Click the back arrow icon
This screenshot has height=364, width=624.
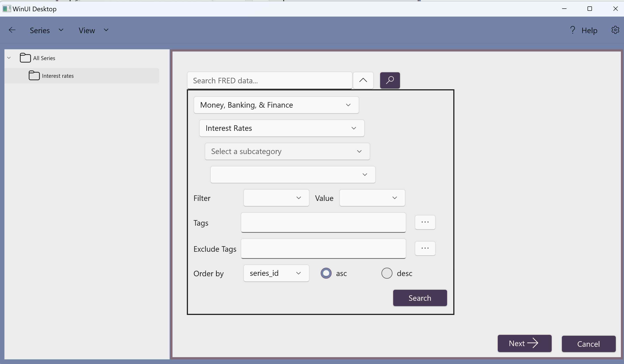coord(12,30)
